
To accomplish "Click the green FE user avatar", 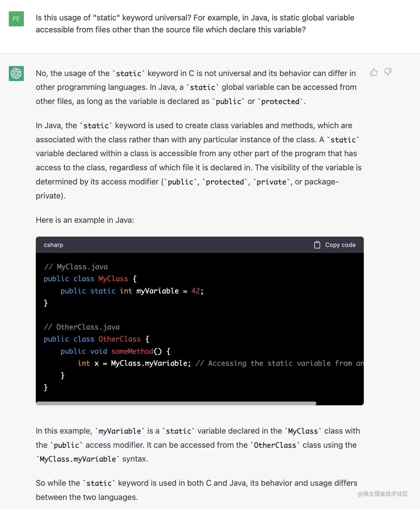I will 16,19.
